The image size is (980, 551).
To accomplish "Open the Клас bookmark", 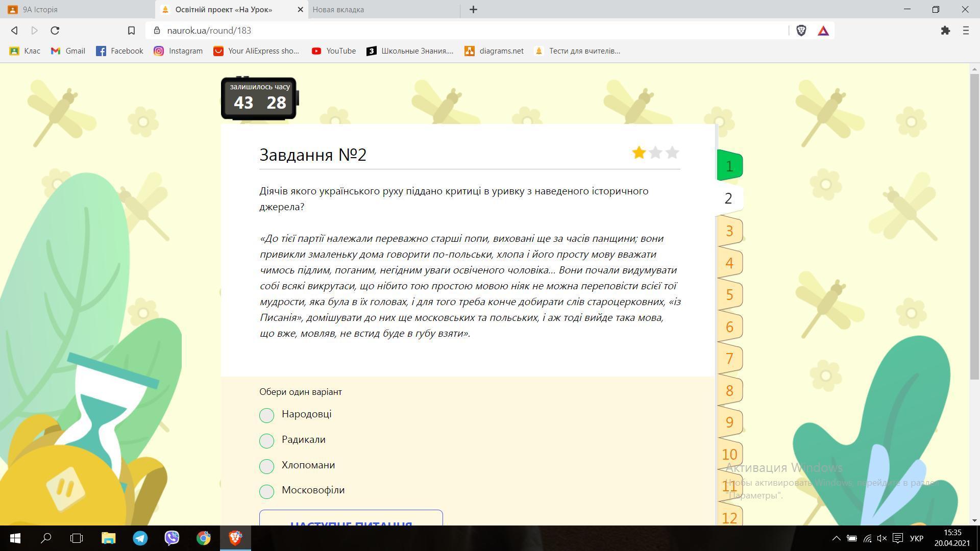I will [25, 51].
